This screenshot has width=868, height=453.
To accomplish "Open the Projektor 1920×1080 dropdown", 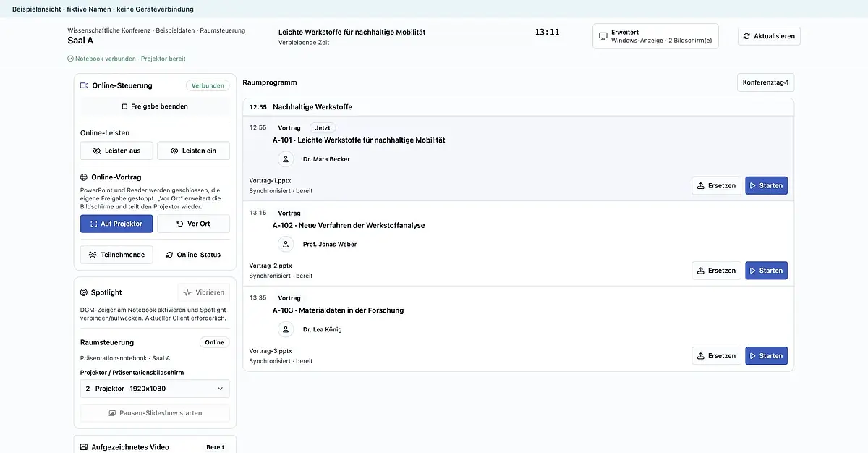I will pos(155,389).
